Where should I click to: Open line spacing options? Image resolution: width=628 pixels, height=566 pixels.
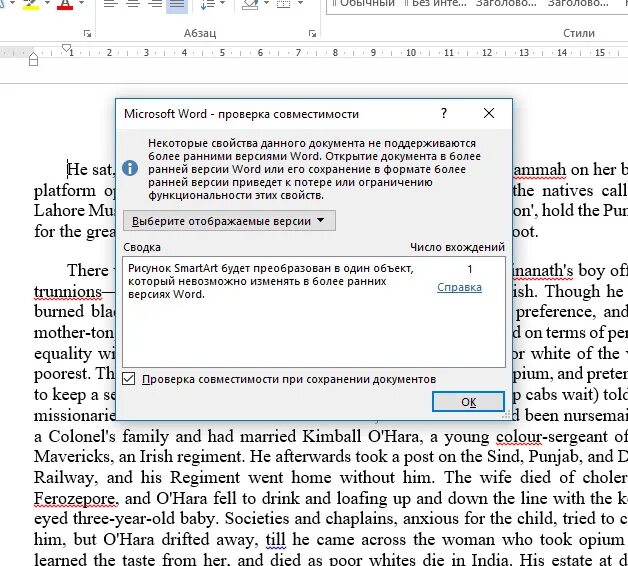(208, 4)
